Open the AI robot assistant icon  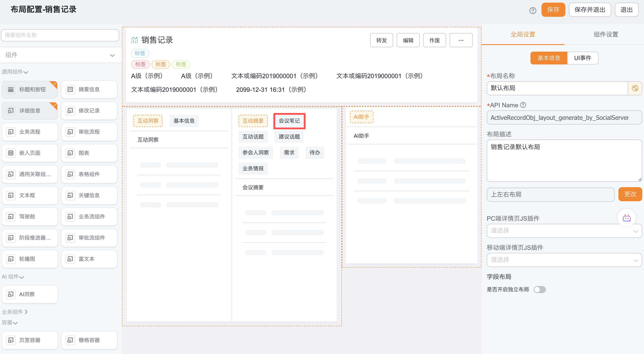pyautogui.click(x=626, y=218)
